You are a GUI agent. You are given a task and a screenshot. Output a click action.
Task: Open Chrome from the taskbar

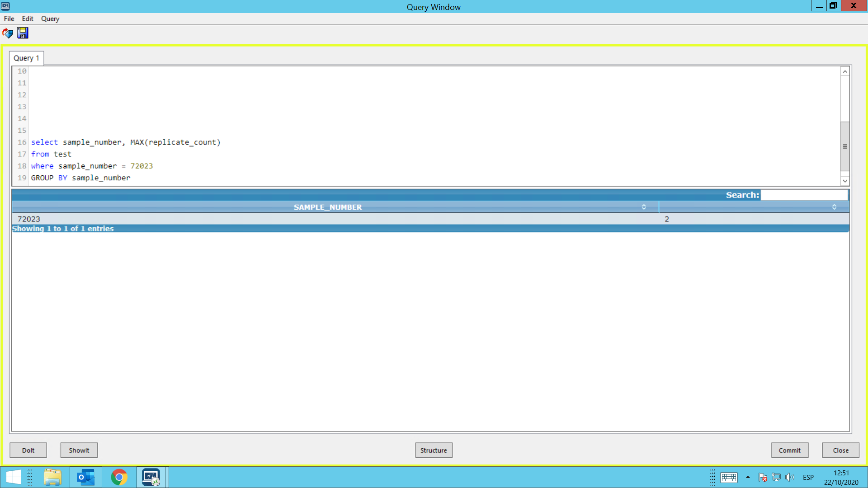(119, 477)
